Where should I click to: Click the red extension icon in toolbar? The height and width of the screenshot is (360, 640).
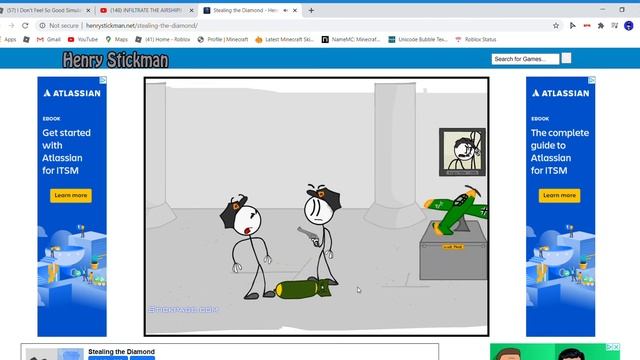pyautogui.click(x=587, y=26)
